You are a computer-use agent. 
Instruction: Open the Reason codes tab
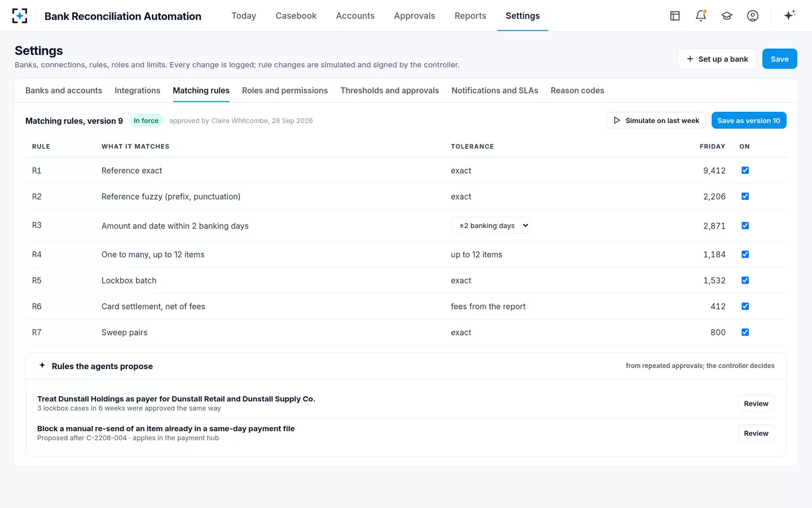coord(577,90)
